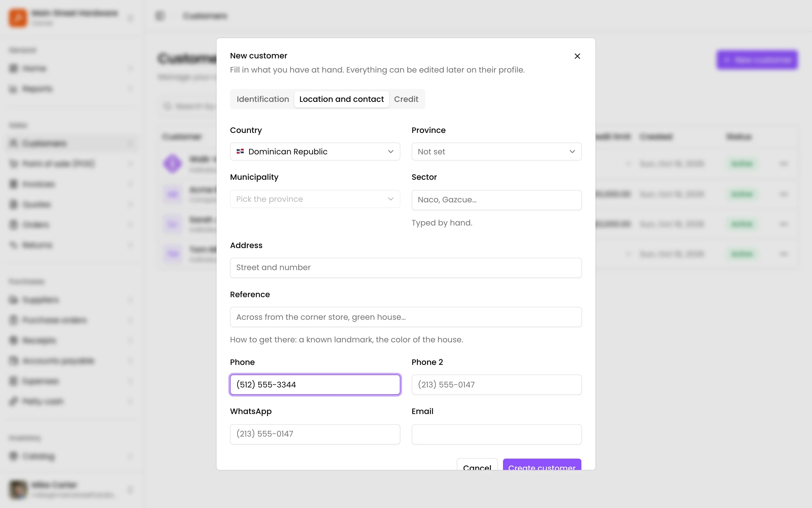The height and width of the screenshot is (508, 812).
Task: Select the Location and contact tab
Action: coord(341,99)
